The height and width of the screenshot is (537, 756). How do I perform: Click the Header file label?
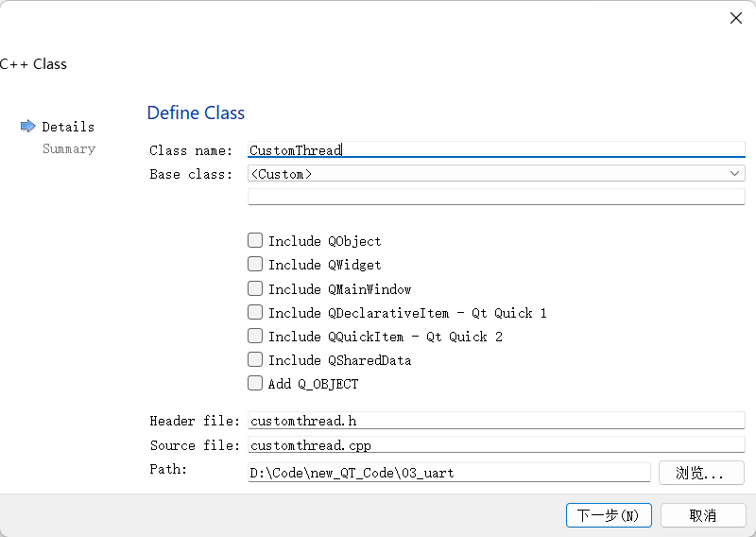[195, 421]
